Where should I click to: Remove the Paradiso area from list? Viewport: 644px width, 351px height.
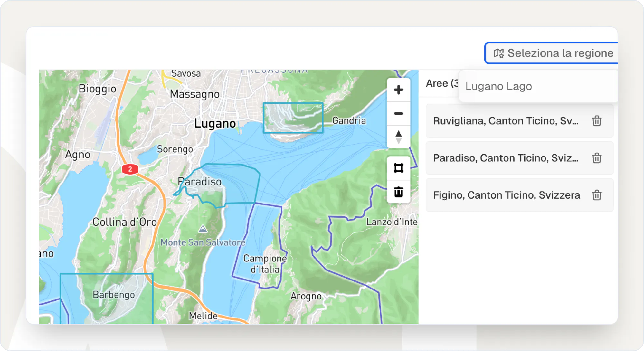[x=596, y=158]
